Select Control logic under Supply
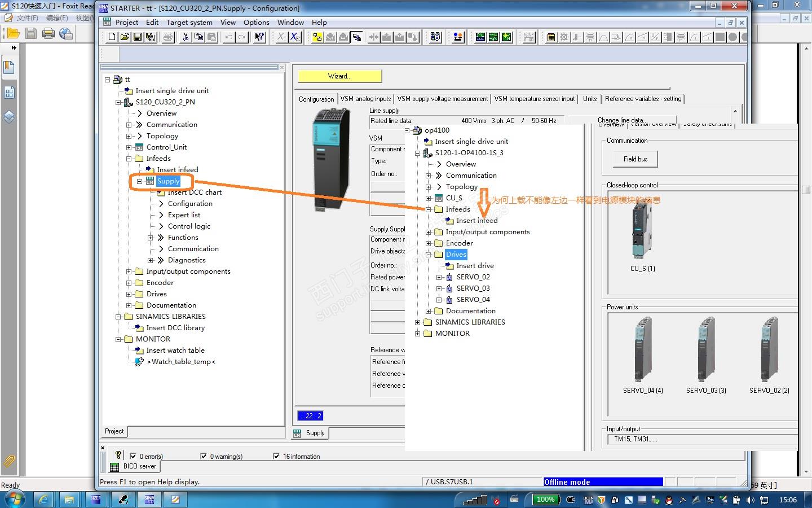 pos(189,226)
